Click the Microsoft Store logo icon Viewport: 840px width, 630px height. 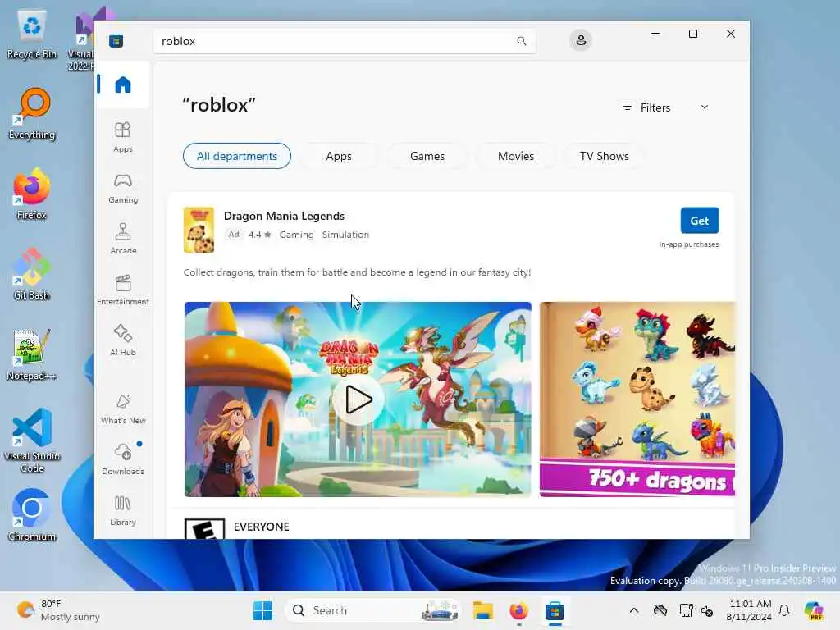pos(116,41)
